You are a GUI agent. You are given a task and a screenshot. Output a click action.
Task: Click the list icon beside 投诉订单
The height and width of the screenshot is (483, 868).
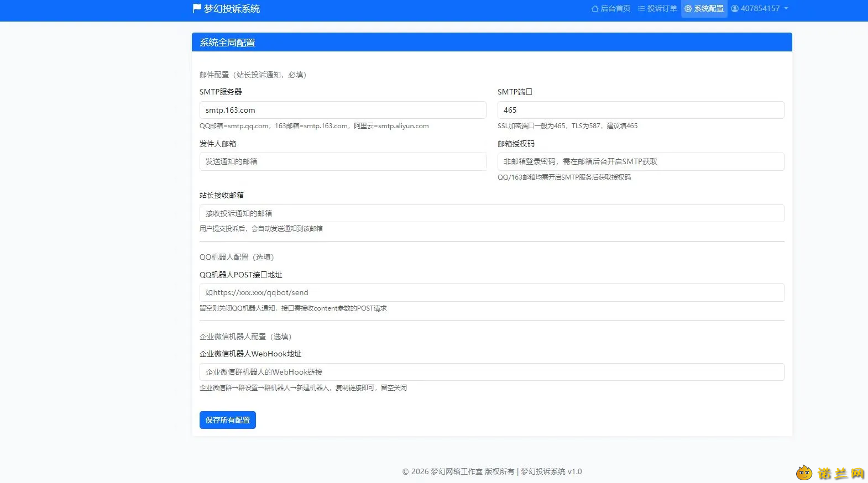point(641,8)
